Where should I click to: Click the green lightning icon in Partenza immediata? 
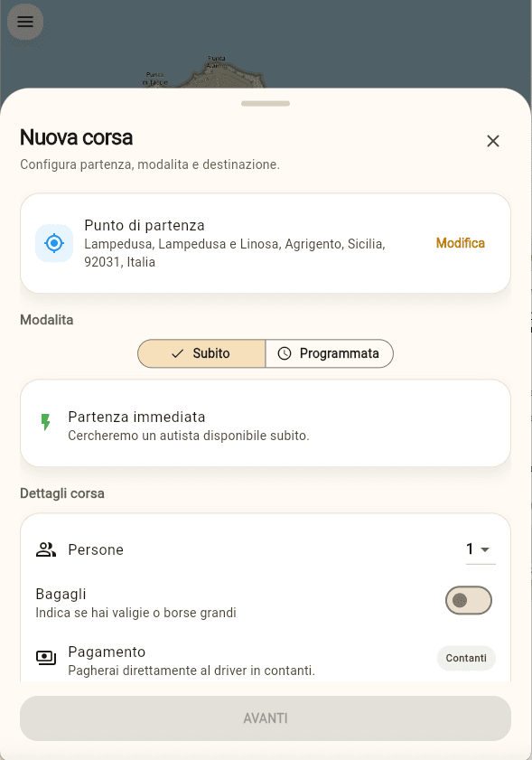point(45,422)
